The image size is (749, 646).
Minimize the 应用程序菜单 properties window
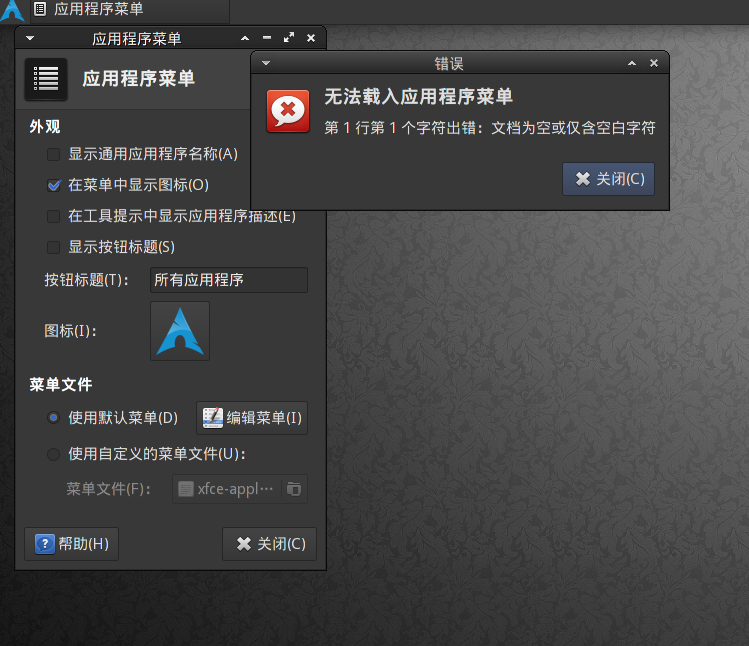pos(267,38)
